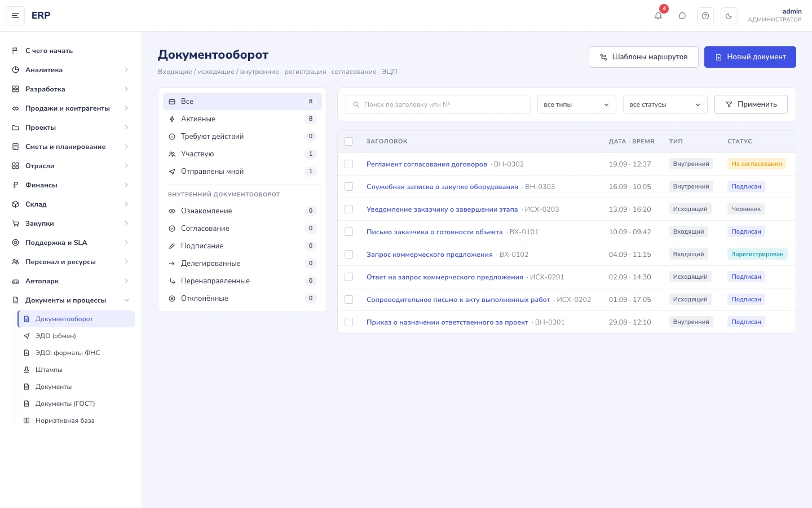The image size is (812, 508).
Task: Open Нормативная база in sidebar
Action: pyautogui.click(x=76, y=421)
